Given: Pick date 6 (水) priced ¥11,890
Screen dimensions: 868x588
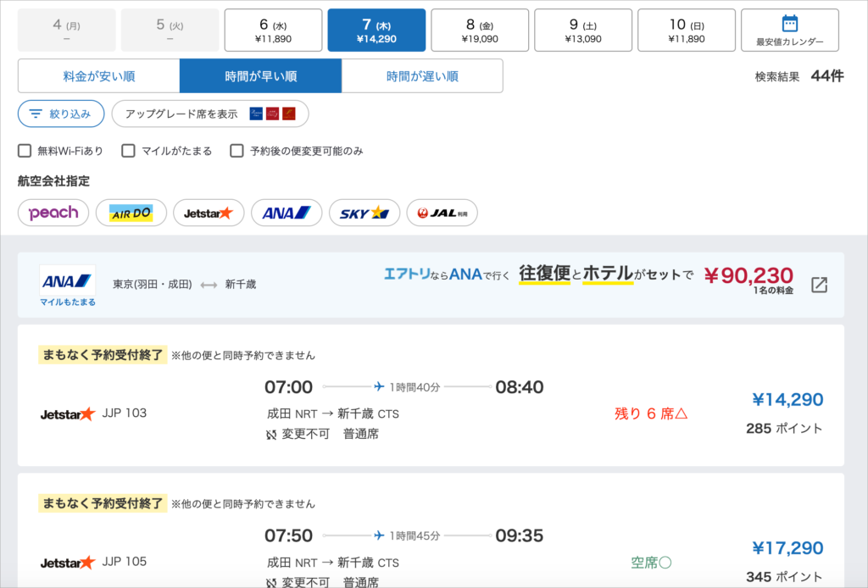Looking at the screenshot, I should [x=273, y=31].
